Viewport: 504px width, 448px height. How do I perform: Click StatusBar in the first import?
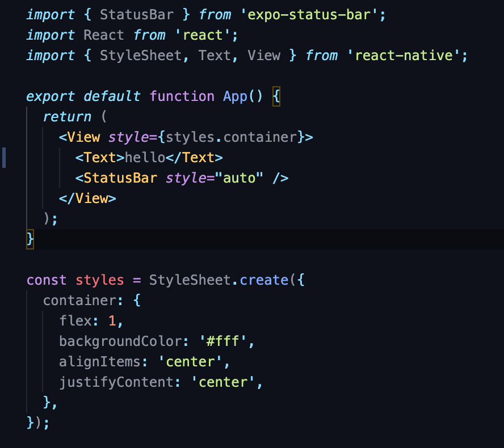point(137,15)
